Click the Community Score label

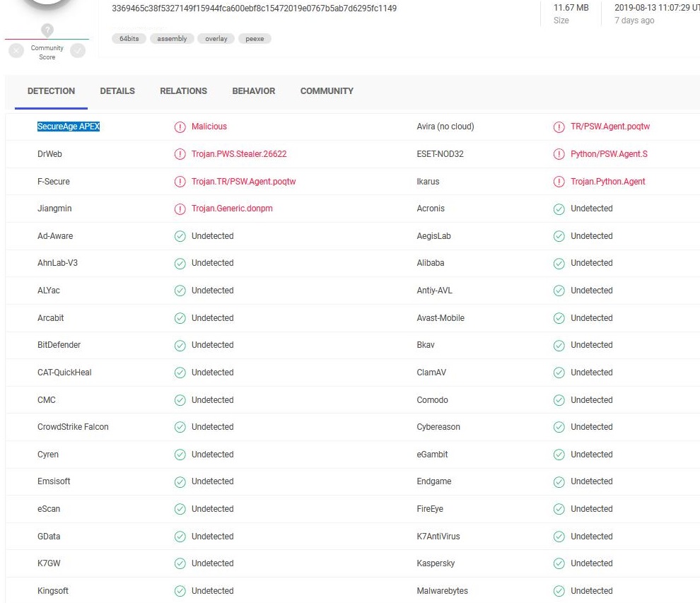[47, 53]
